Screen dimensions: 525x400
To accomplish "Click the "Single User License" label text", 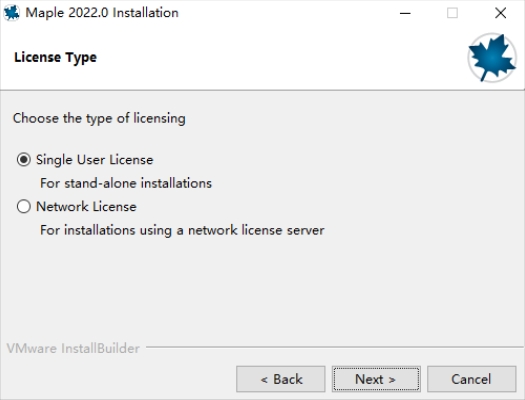I will tap(94, 160).
